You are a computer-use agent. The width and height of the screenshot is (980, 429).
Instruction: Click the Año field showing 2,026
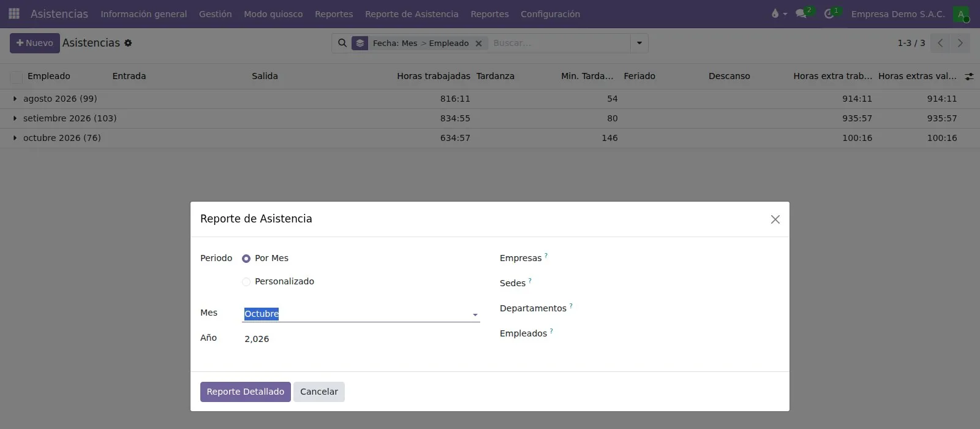pyautogui.click(x=361, y=339)
